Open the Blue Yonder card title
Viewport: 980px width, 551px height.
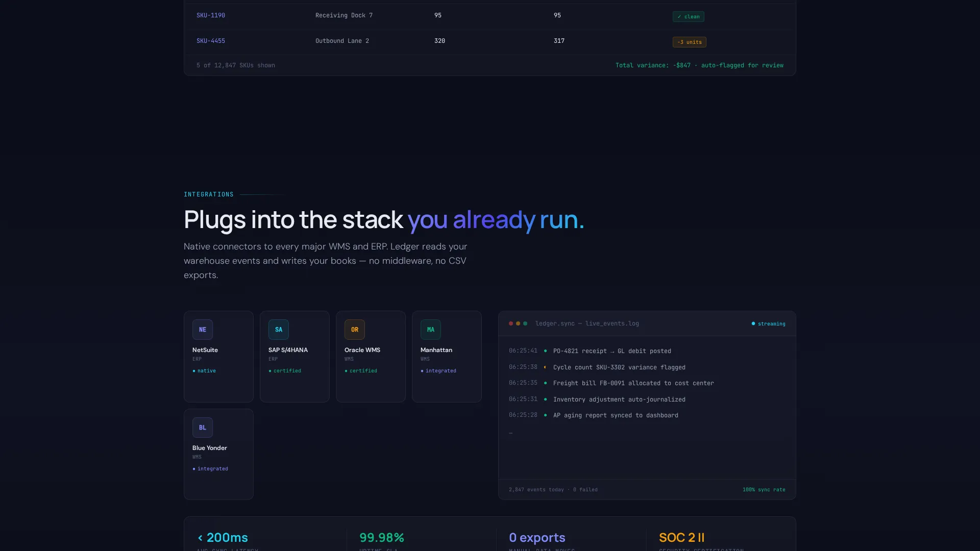(209, 448)
